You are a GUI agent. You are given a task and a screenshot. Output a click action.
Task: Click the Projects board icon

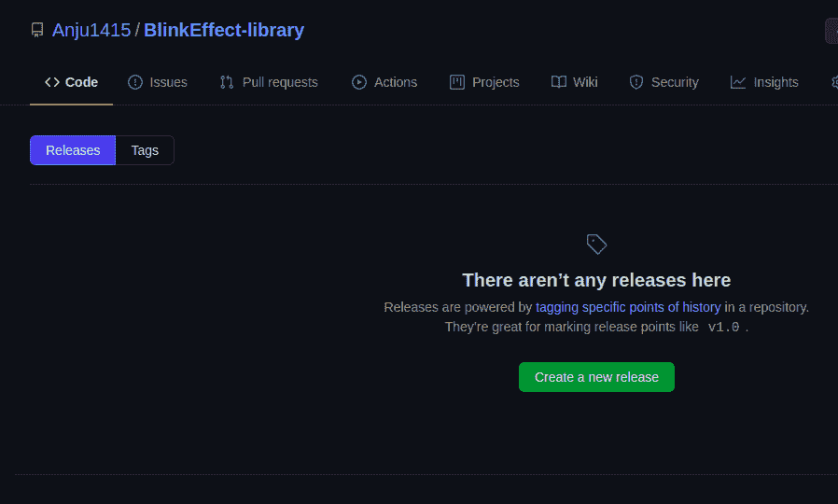click(457, 82)
